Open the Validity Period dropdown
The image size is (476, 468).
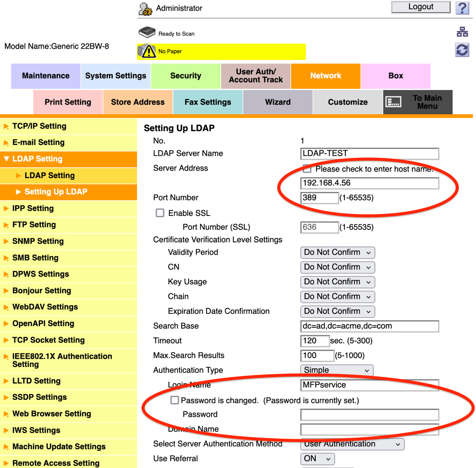[338, 253]
